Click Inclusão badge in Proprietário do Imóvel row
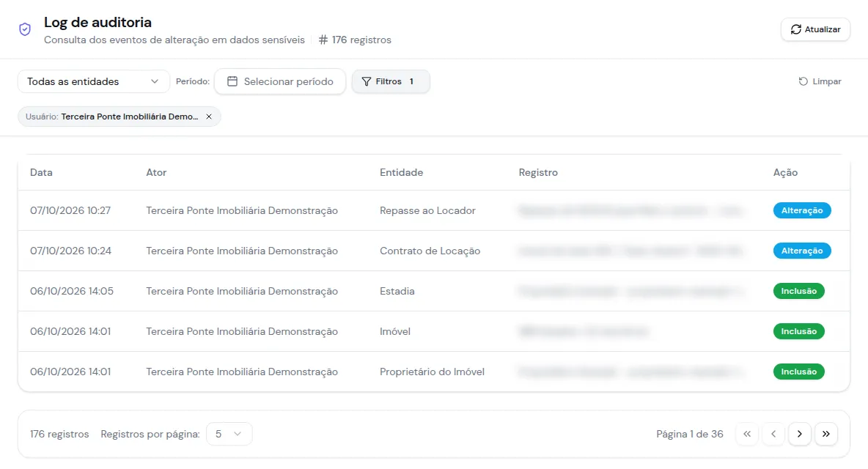Viewport: 868px width, 469px height. [x=799, y=372]
